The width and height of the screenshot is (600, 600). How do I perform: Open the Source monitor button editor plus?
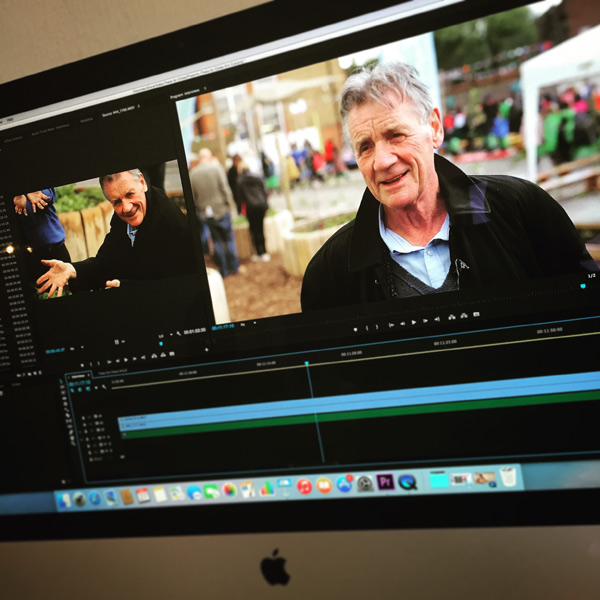pyautogui.click(x=207, y=349)
